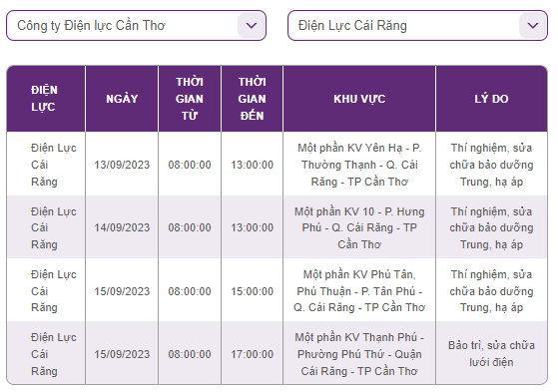
Task: Select the KHU VỰC column header
Action: 359,99
